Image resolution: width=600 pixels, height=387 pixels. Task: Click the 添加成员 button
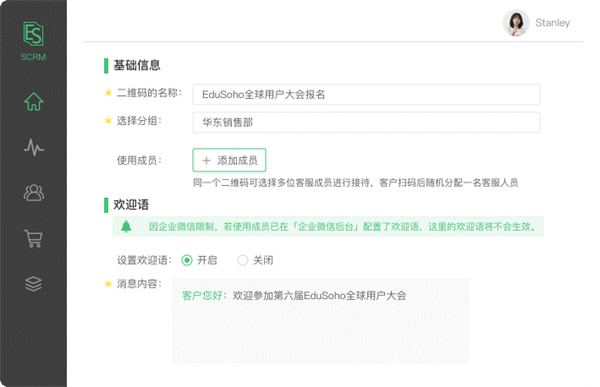click(x=229, y=160)
